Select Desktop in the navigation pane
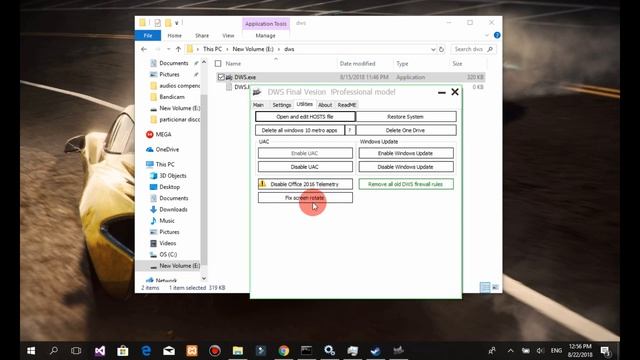Image resolution: width=640 pixels, height=360 pixels. click(x=169, y=187)
